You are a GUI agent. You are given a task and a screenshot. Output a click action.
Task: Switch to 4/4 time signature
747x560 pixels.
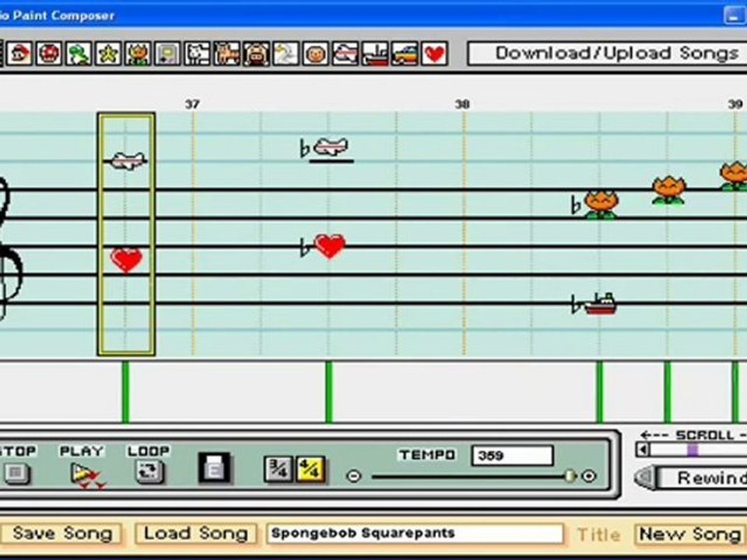tap(310, 470)
